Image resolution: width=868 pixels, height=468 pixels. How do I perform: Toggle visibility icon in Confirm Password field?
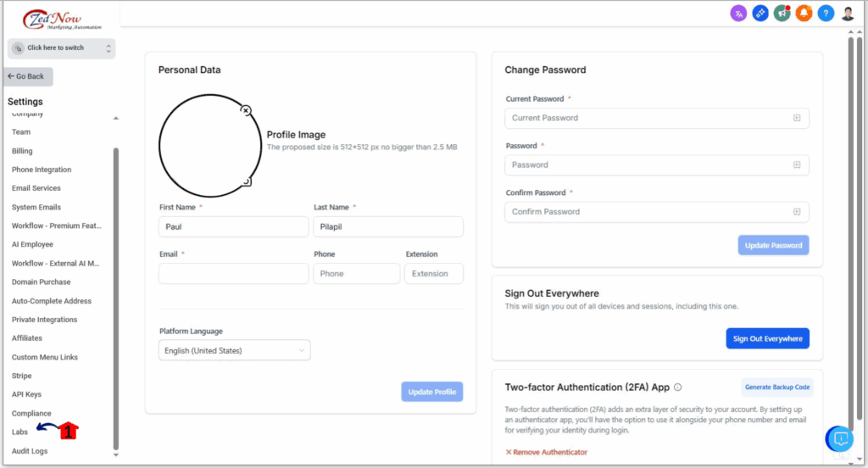coord(797,212)
